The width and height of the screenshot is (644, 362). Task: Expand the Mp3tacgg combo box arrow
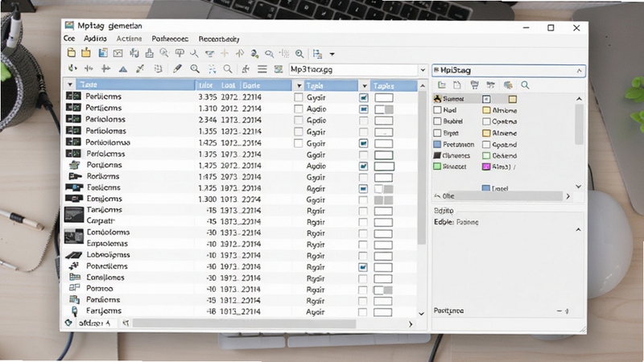coord(423,70)
